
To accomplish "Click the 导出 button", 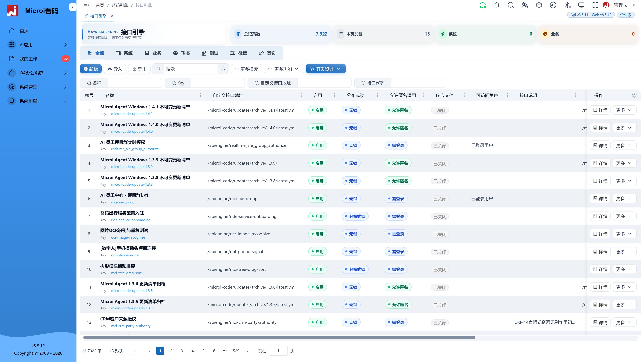I will 140,69.
